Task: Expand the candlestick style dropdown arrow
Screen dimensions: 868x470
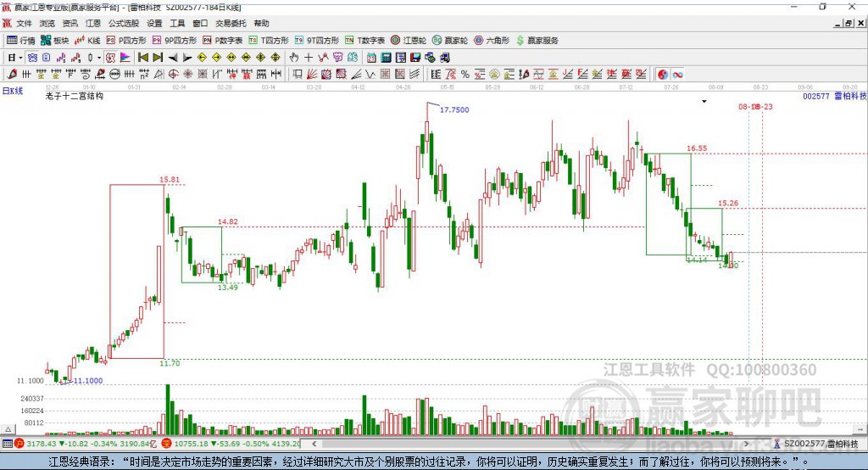Action: [99, 58]
